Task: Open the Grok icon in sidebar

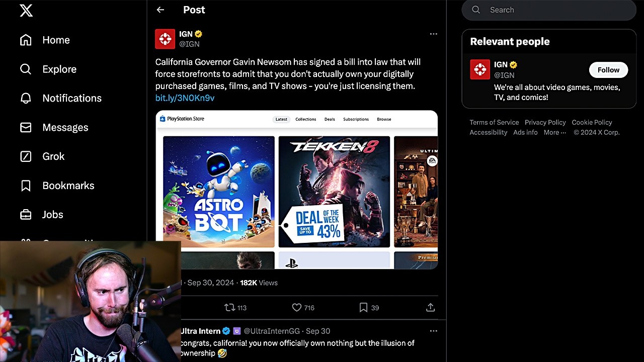Action: click(26, 156)
